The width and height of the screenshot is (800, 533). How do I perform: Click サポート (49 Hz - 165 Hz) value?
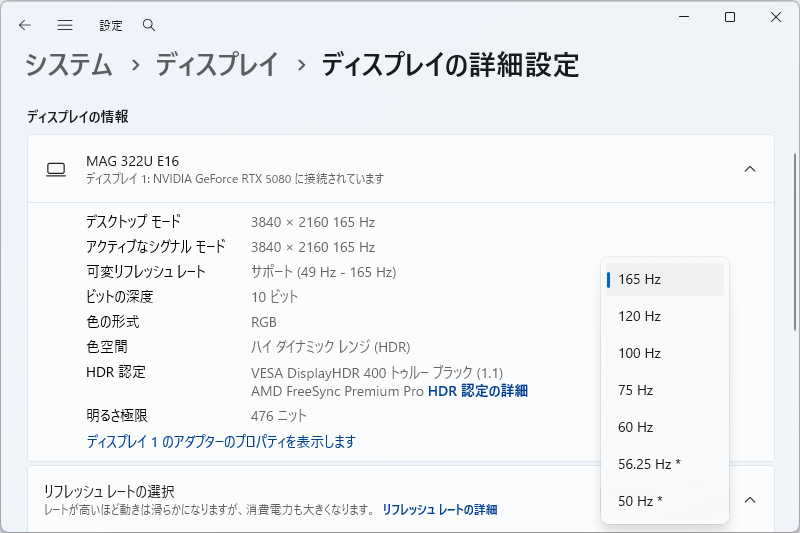(x=323, y=272)
